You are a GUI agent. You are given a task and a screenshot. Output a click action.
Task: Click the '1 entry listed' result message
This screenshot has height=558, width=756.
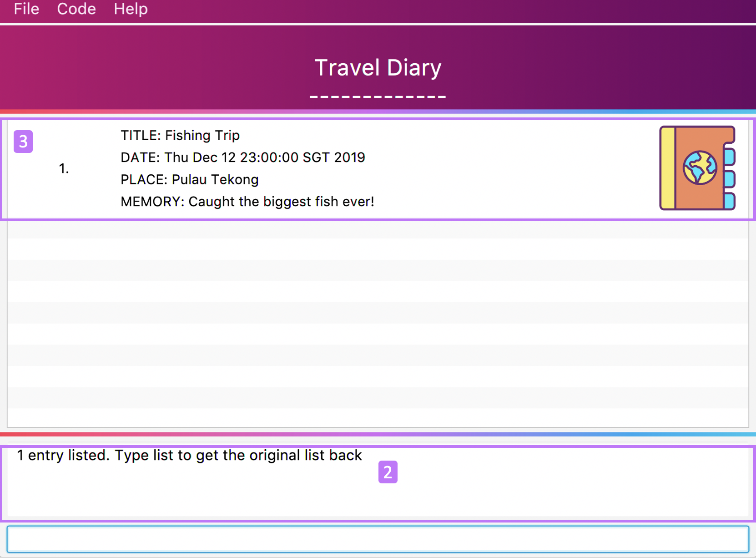pyautogui.click(x=189, y=455)
